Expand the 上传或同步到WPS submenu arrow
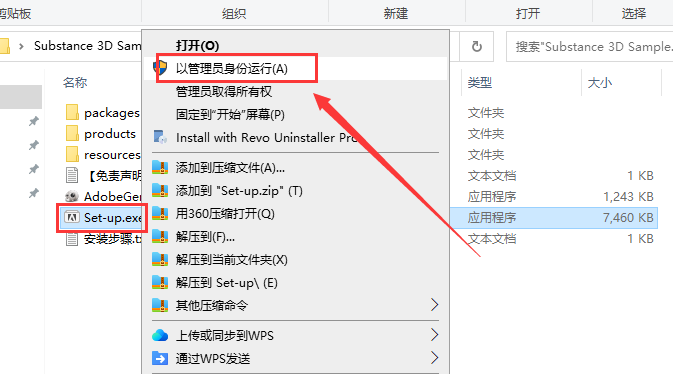Screen dimensions: 673x374 coord(434,335)
